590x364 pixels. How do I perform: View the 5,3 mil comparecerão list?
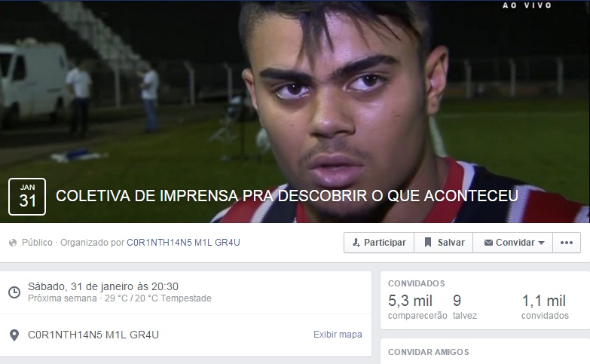click(417, 307)
